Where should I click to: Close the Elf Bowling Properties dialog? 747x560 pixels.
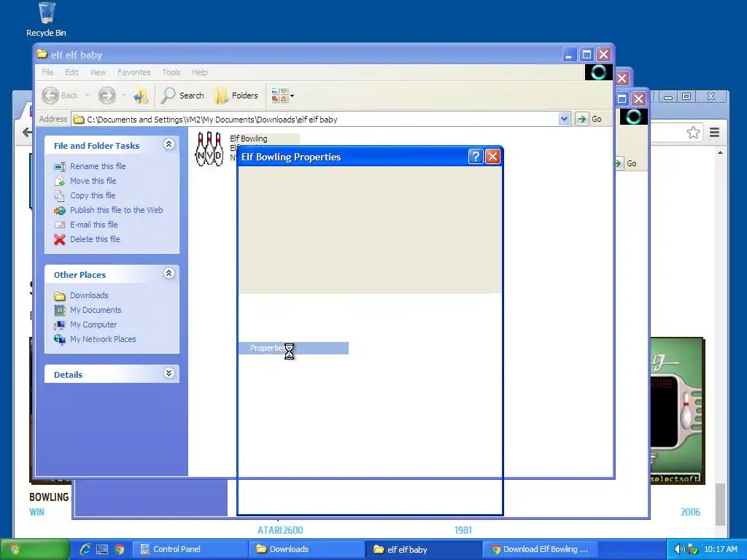(492, 157)
